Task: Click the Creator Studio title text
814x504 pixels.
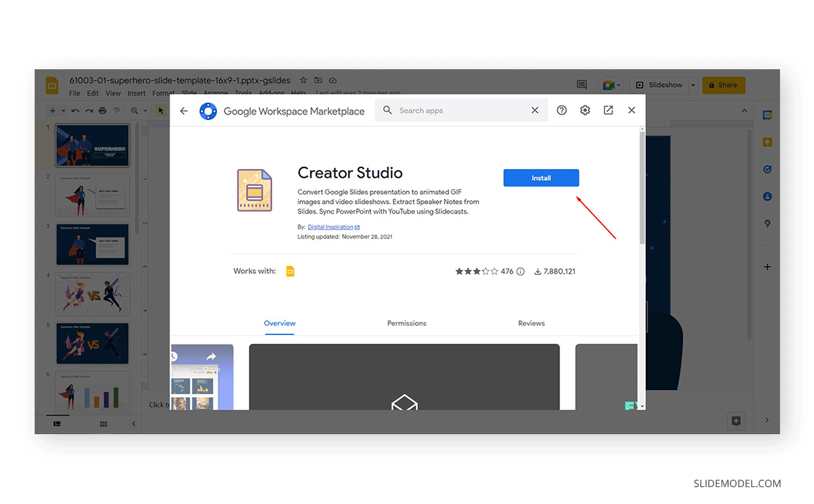Action: pos(350,173)
